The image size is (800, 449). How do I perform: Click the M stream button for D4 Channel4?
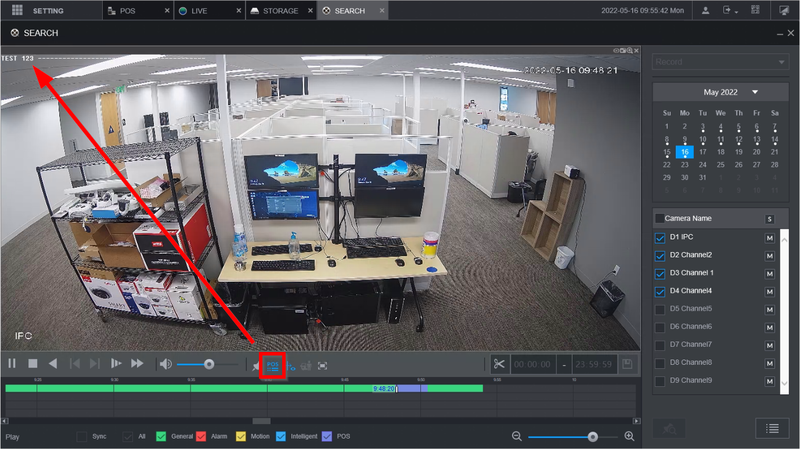coord(770,291)
